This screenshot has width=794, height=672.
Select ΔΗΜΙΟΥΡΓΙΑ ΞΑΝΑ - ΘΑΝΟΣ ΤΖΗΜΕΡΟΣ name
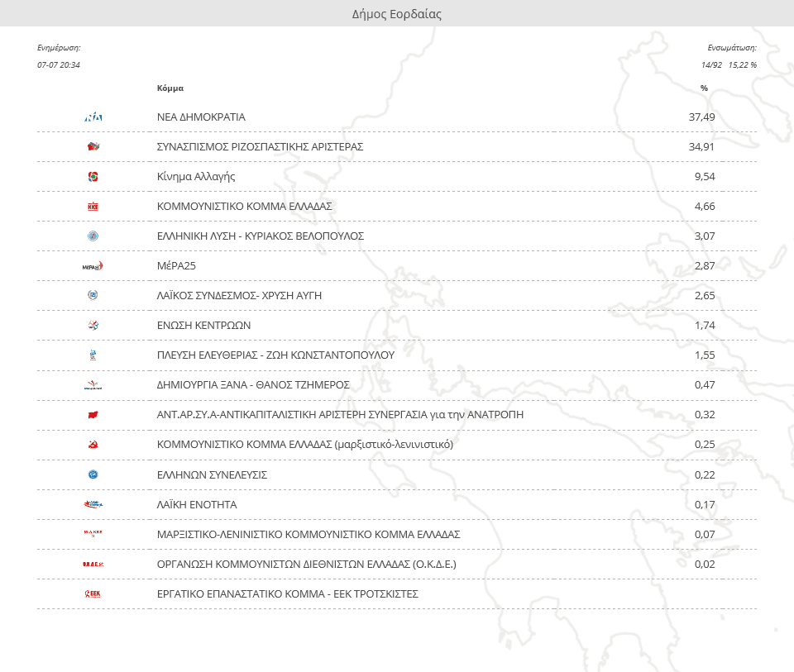coord(253,385)
